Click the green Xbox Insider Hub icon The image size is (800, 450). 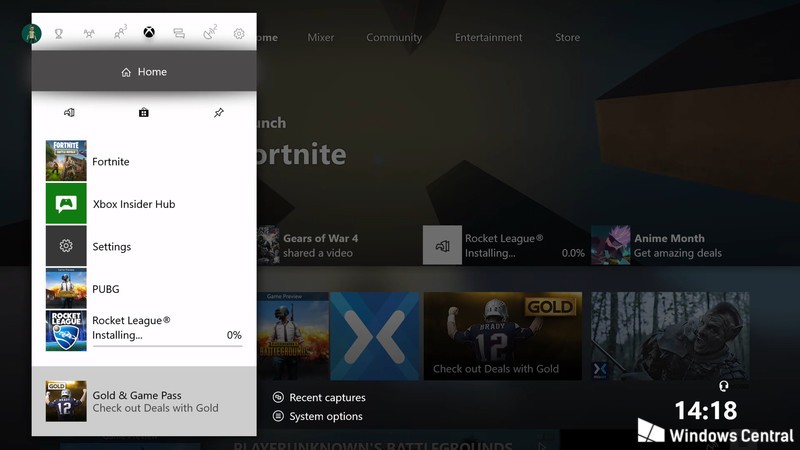coord(66,204)
